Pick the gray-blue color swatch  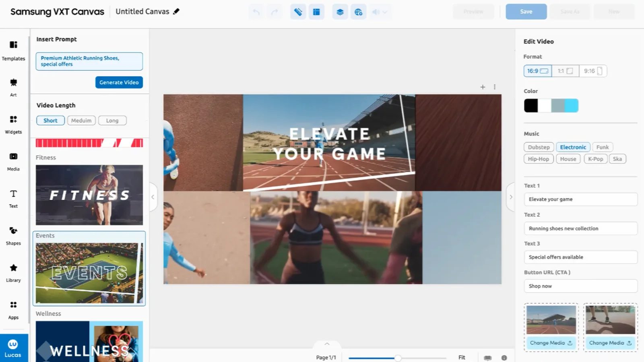(558, 105)
